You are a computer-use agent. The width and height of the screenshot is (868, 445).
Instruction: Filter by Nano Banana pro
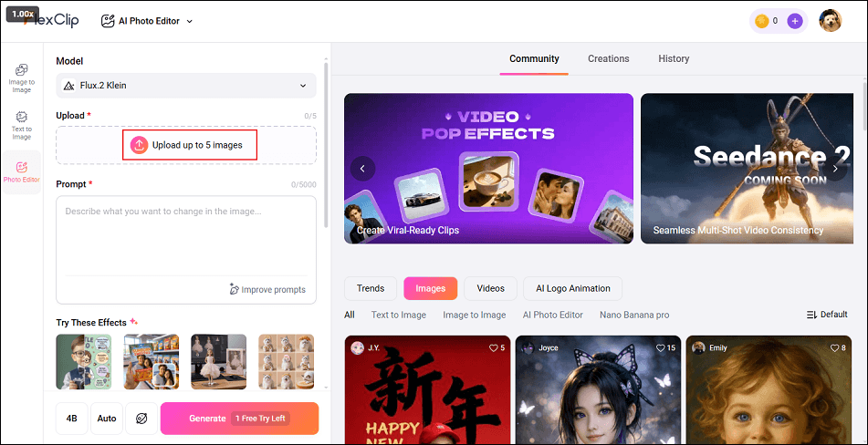[x=634, y=315]
